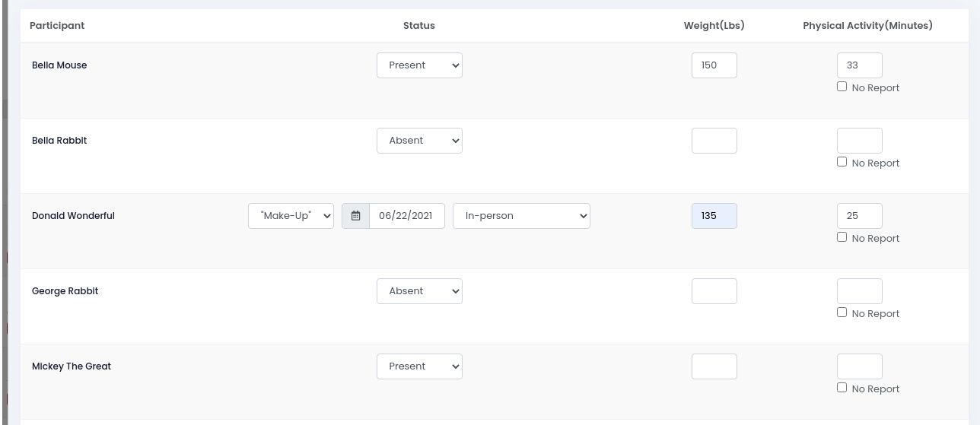Enable No Report for George Rabbit
Viewport: 980px width, 425px height.
coord(842,312)
